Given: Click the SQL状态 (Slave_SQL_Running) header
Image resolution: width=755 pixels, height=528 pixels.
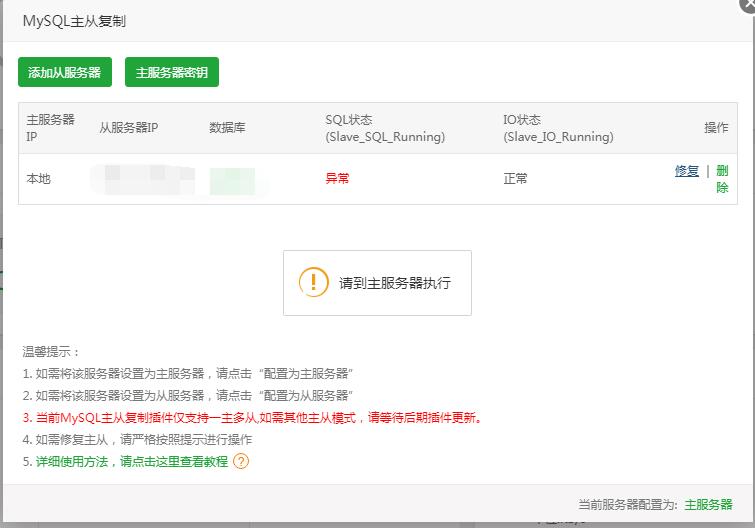Looking at the screenshot, I should pos(385,128).
